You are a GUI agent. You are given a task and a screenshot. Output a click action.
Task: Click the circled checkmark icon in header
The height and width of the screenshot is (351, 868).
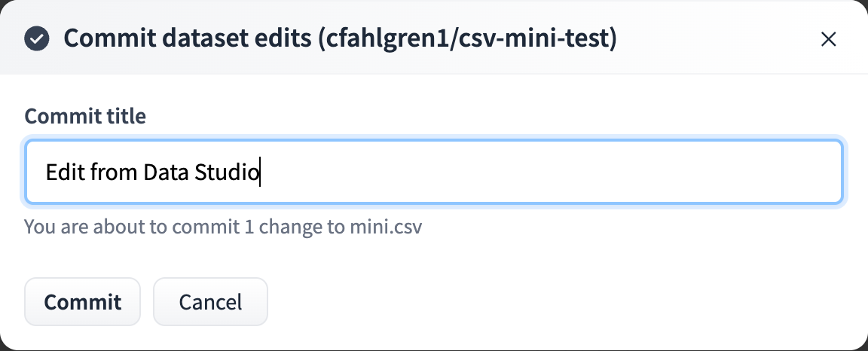[37, 38]
